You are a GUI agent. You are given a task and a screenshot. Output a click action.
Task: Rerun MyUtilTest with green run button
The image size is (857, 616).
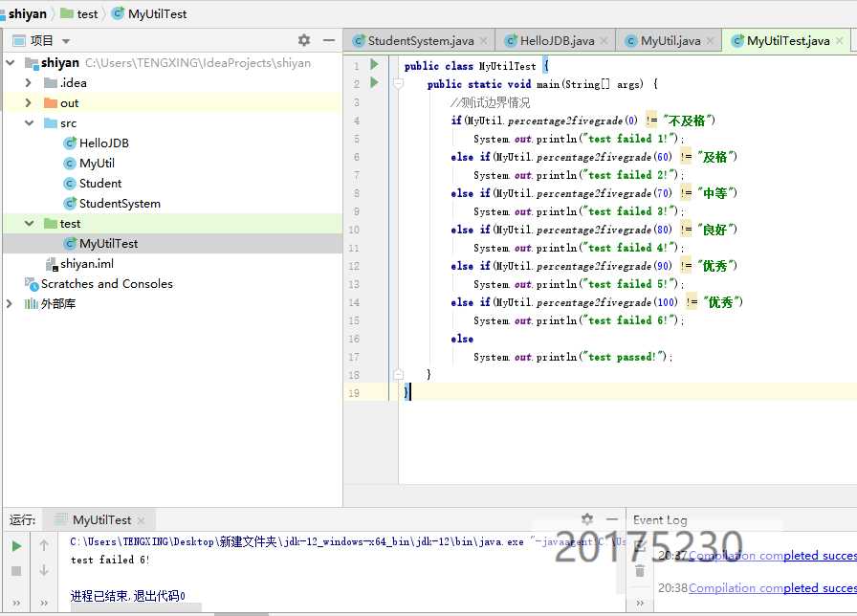pos(16,545)
